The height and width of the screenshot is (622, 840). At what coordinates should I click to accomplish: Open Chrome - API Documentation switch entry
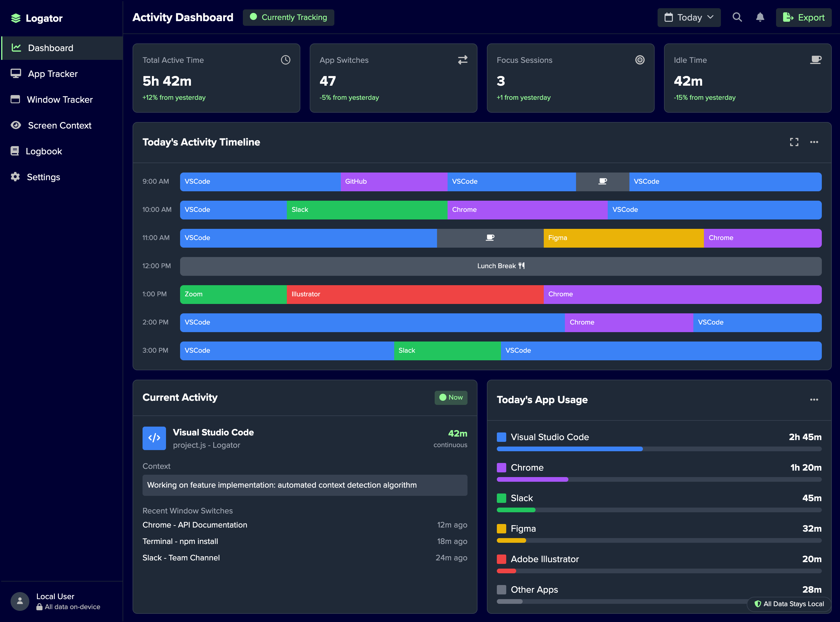pyautogui.click(x=305, y=525)
